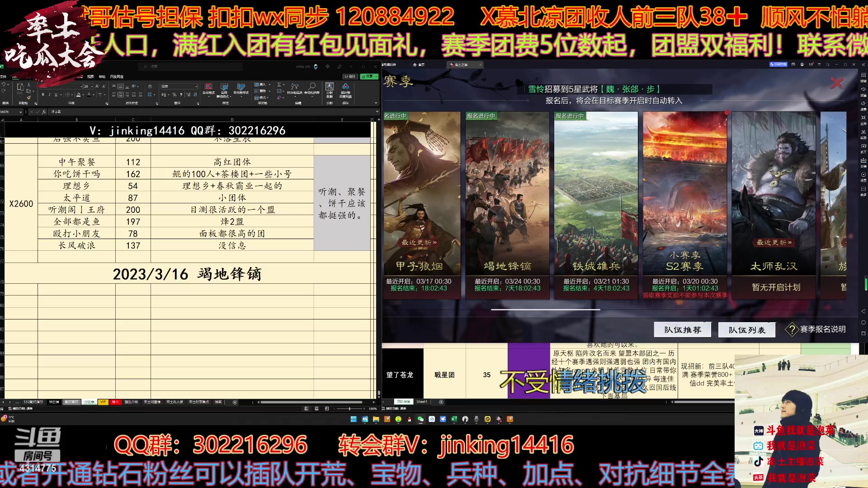Open the font size dropdown showing 28
The width and height of the screenshot is (868, 488).
92,86
